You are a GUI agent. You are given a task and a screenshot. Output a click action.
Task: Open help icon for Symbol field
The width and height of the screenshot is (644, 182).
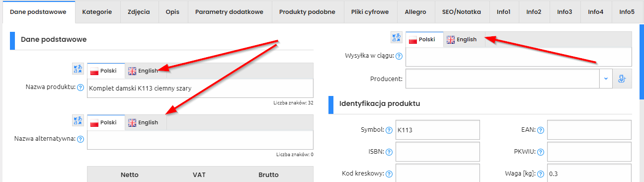(x=389, y=130)
